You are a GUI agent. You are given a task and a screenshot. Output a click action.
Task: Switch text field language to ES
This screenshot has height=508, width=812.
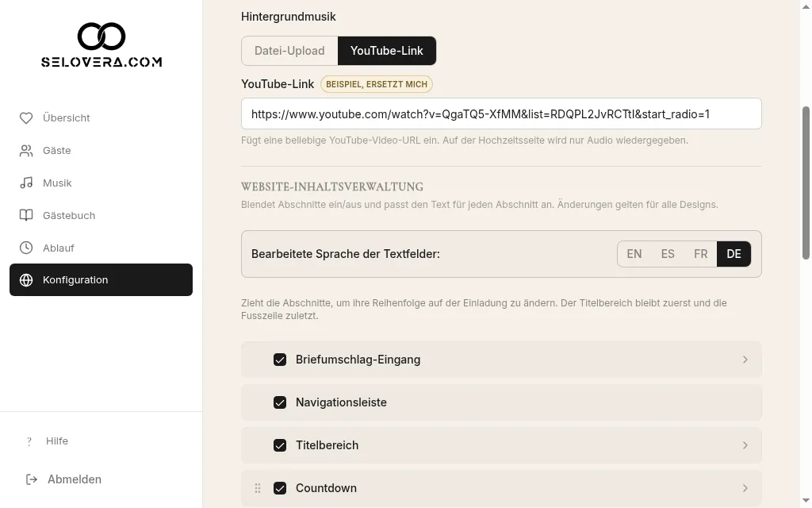pyautogui.click(x=668, y=254)
